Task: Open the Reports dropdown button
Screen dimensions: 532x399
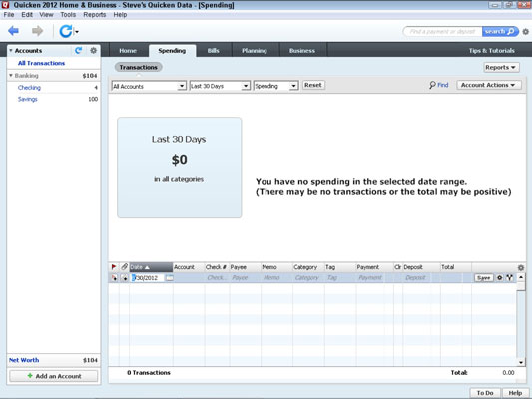Action: pyautogui.click(x=501, y=67)
